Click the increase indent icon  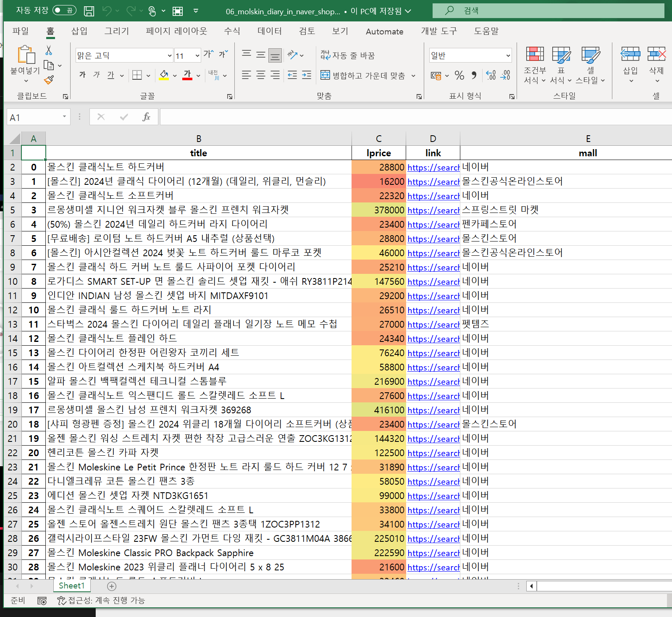coord(307,75)
